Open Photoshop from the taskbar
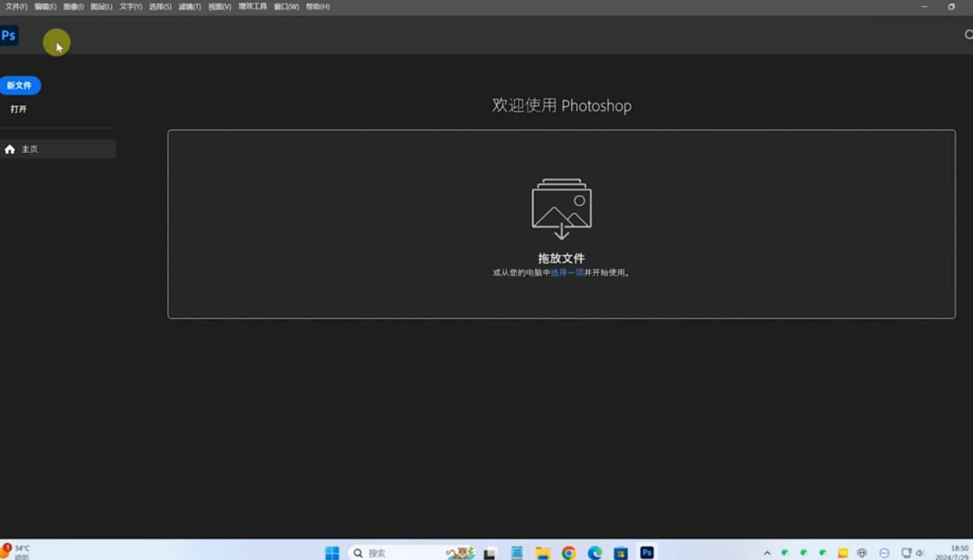Screen dimensions: 973x560 (x=647, y=553)
